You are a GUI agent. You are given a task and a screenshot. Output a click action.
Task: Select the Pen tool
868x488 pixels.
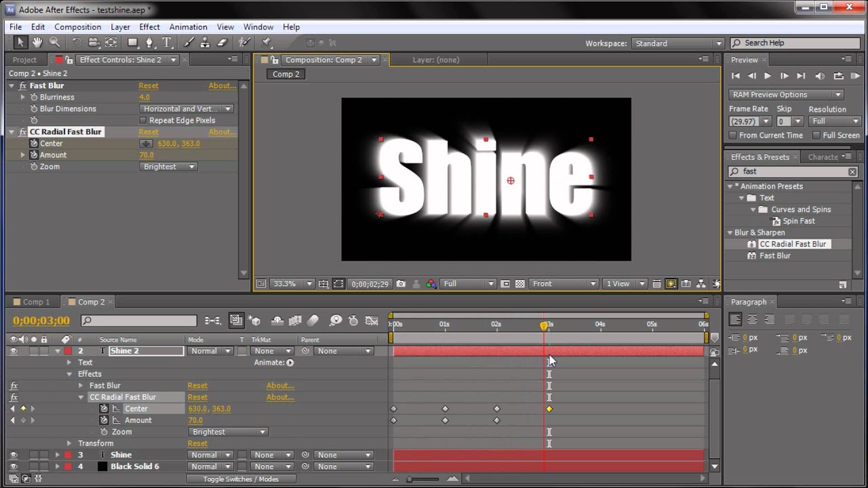tap(151, 42)
